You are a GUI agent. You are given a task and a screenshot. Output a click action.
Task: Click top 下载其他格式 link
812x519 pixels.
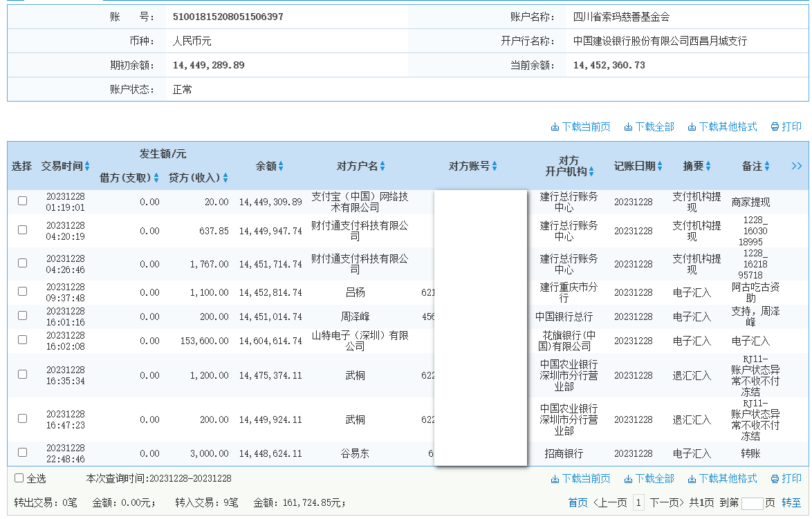coord(722,126)
